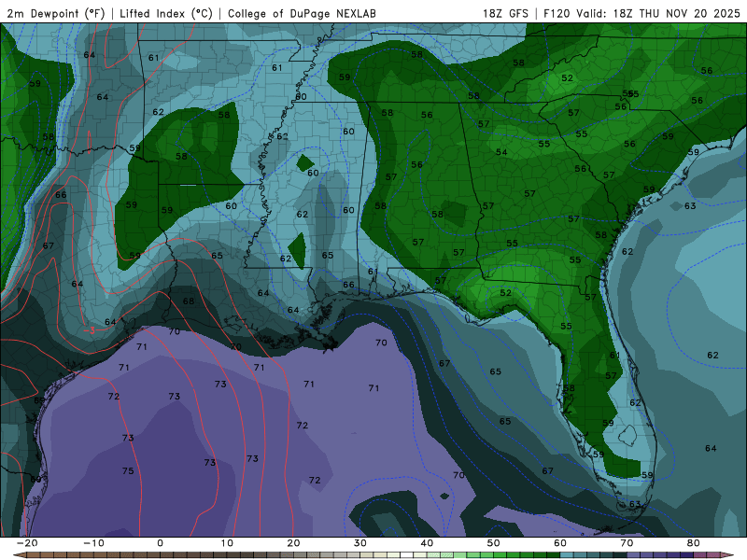Click the -20 label on the color scale

click(27, 543)
